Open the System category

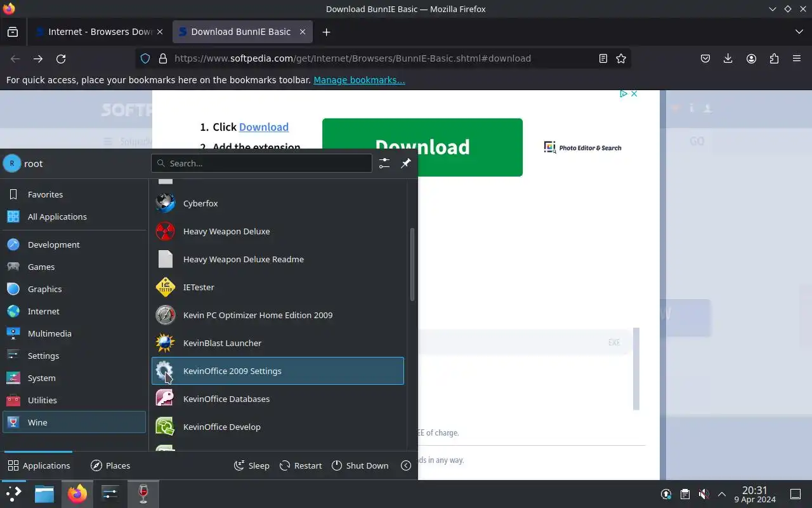pos(74,378)
